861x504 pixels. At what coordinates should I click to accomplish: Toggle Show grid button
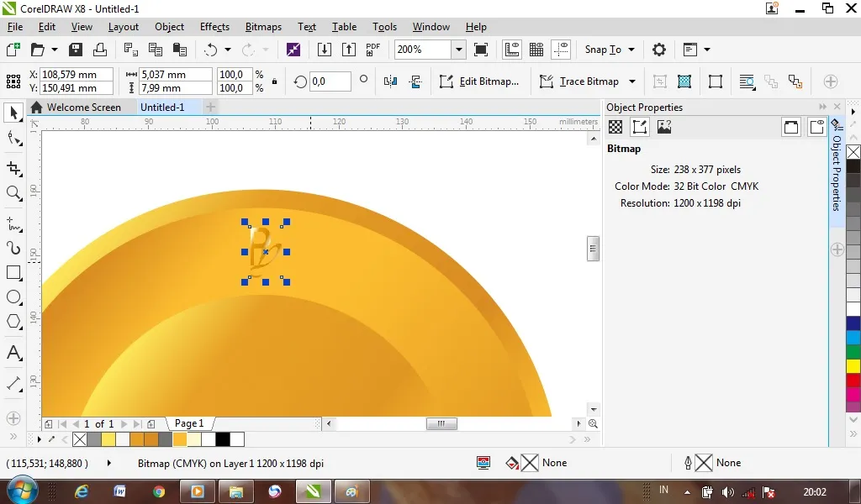coord(536,50)
